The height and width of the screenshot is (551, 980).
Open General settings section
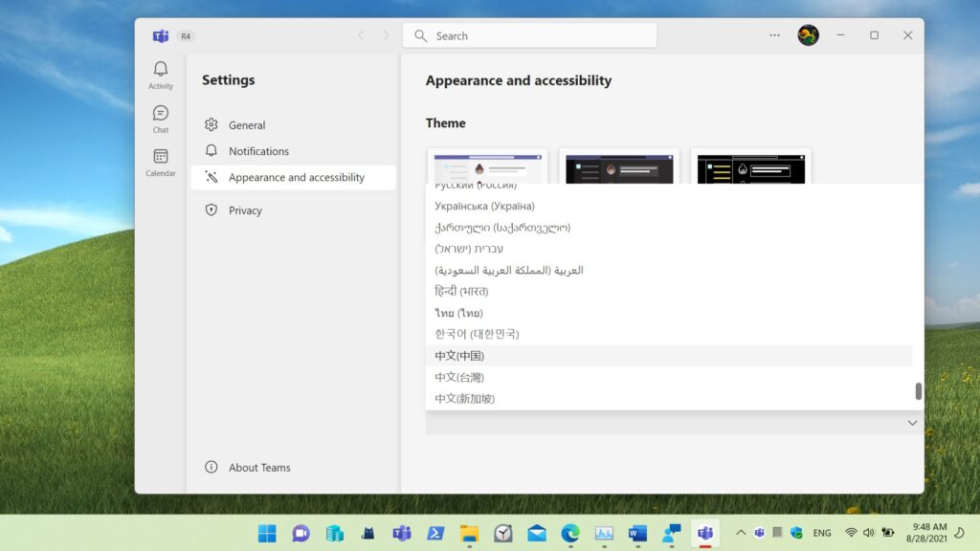pyautogui.click(x=247, y=125)
